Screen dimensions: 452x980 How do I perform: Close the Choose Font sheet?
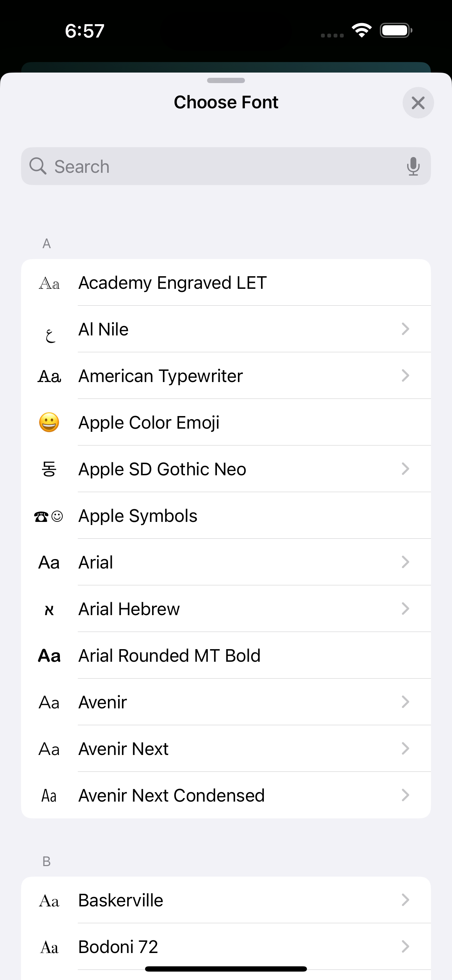point(418,103)
